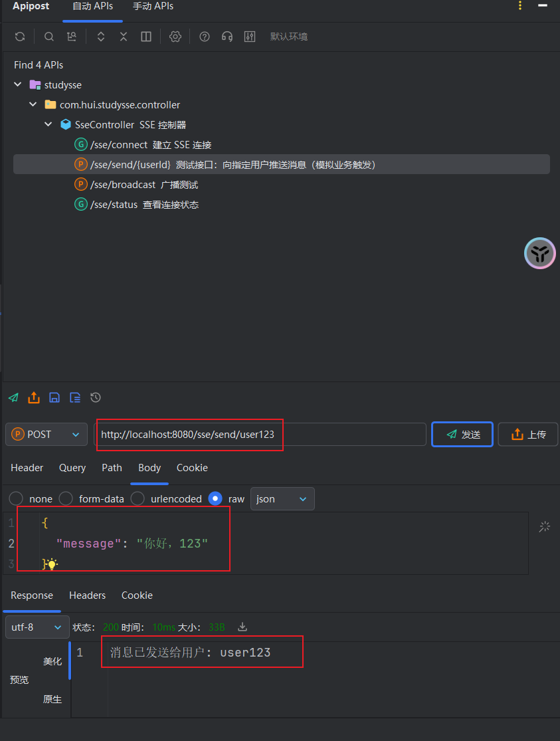
Task: Open the request Cookie tab
Action: [x=193, y=468]
